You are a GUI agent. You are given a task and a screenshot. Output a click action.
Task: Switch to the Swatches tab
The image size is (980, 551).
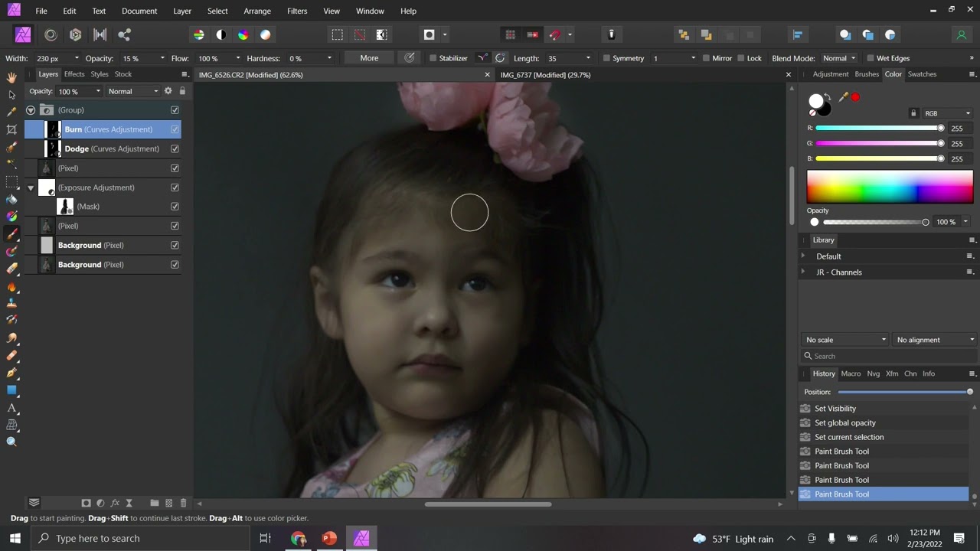[x=922, y=74]
